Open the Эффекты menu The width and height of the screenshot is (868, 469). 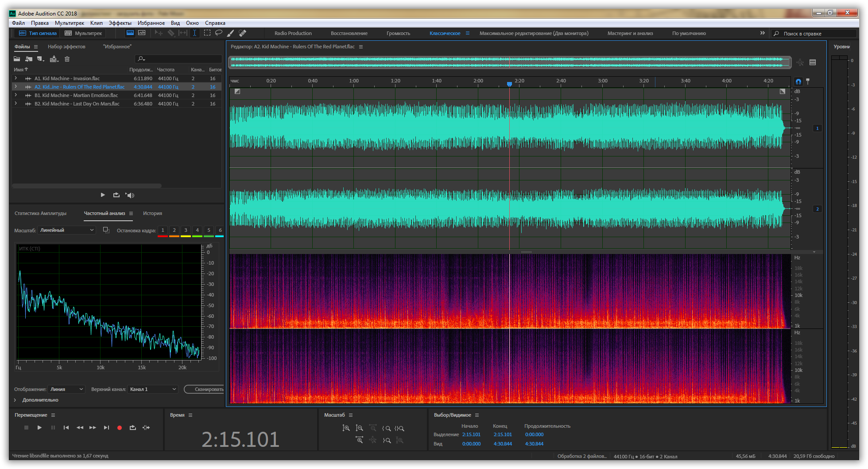tap(120, 23)
